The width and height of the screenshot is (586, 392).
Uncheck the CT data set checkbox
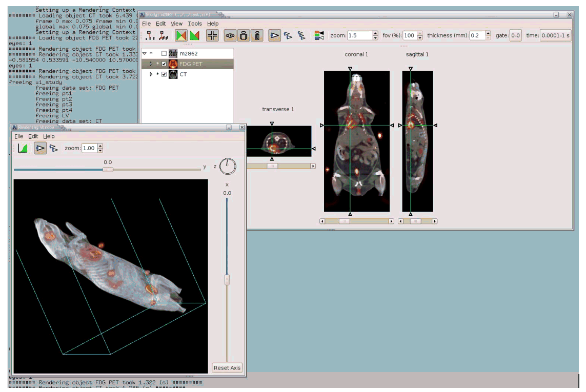click(x=164, y=74)
